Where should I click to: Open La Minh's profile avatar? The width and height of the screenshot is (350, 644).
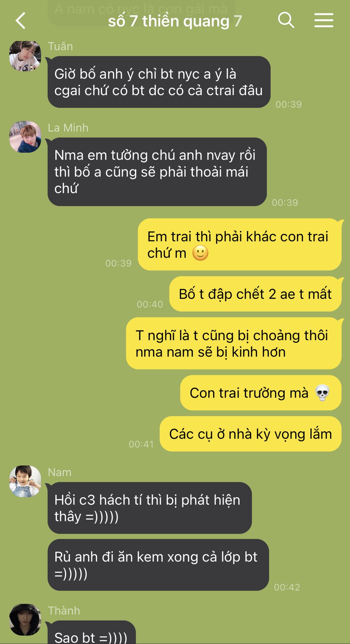pyautogui.click(x=25, y=137)
